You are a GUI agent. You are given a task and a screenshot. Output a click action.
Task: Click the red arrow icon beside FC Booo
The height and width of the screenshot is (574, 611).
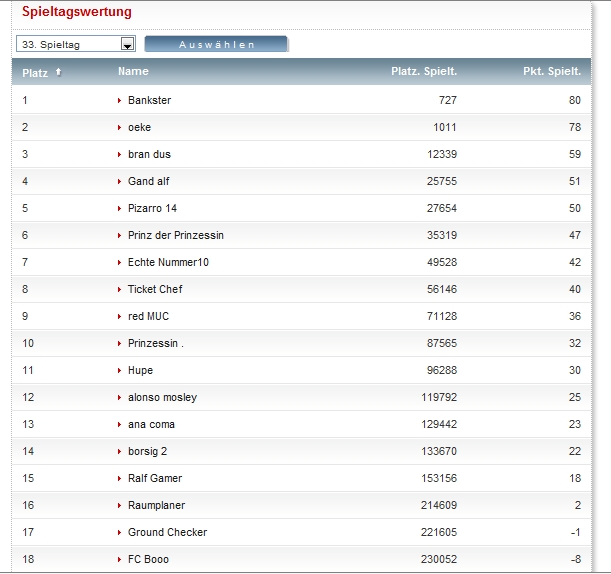point(120,559)
